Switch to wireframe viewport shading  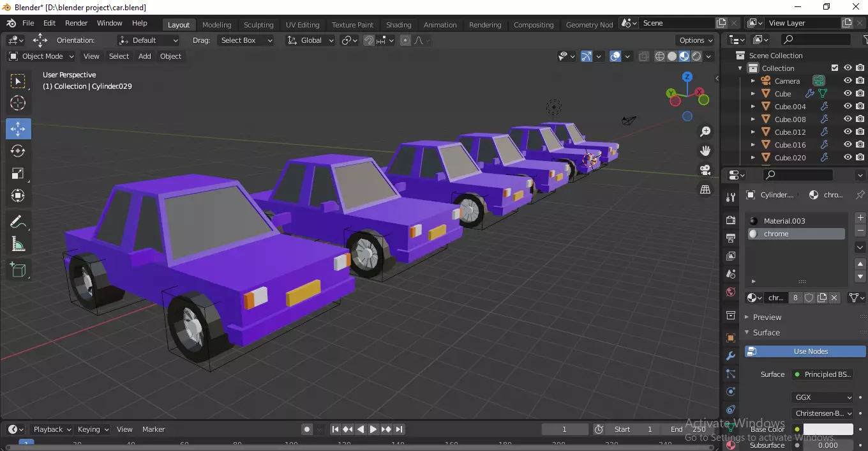[660, 56]
